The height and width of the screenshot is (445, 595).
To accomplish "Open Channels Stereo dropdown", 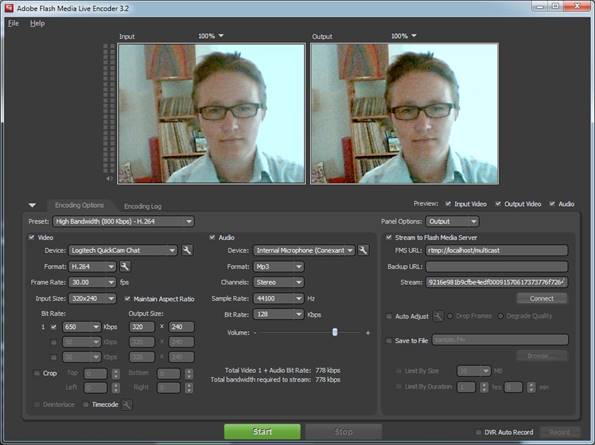I will 279,283.
